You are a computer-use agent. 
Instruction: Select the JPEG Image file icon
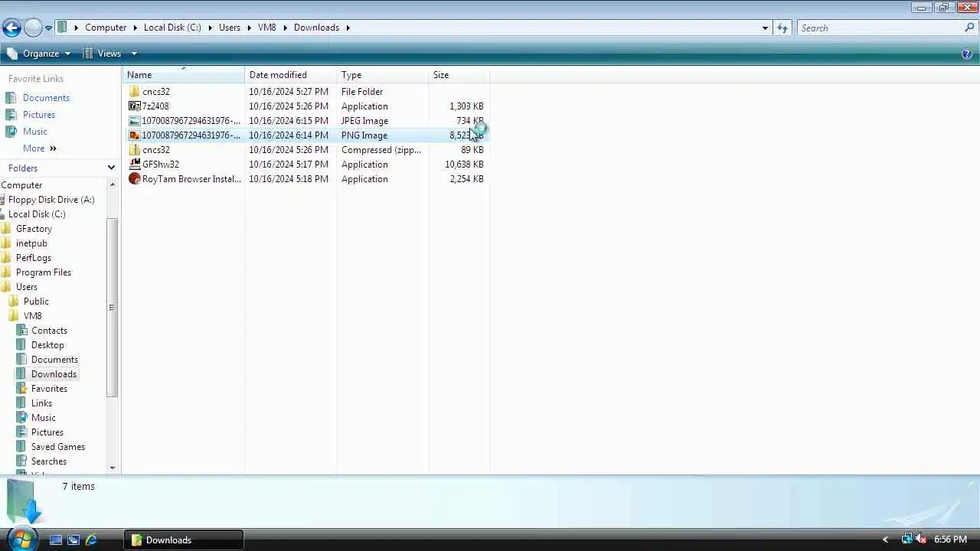(x=135, y=121)
